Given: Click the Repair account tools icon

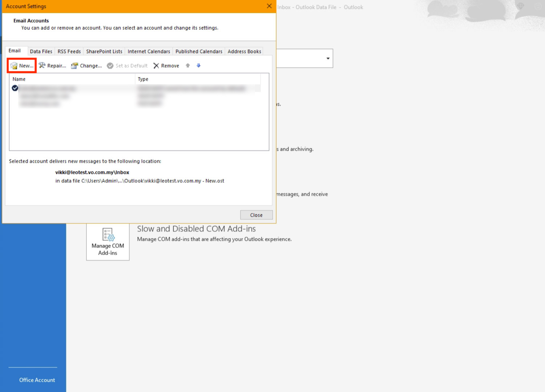Looking at the screenshot, I should 42,66.
